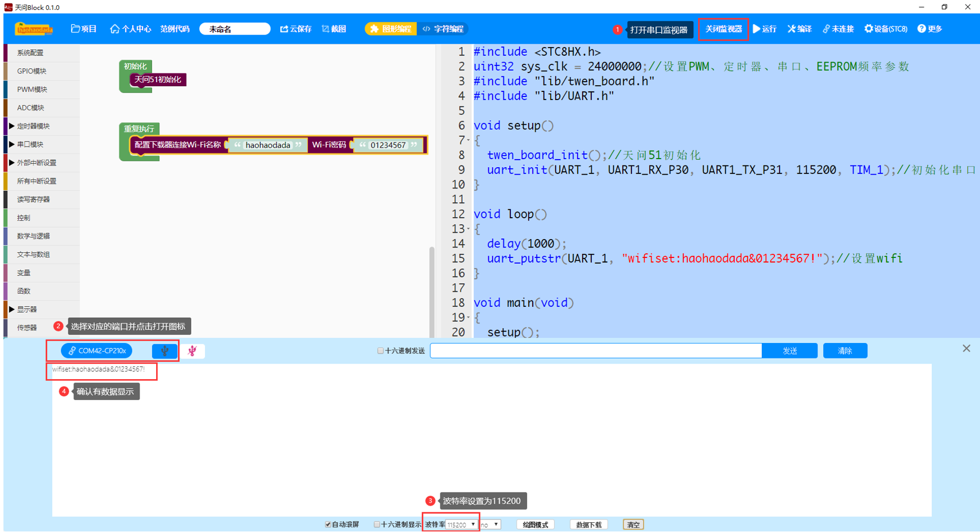Open the 所有中断设置 block category
Image resolution: width=980 pixels, height=532 pixels.
[41, 181]
